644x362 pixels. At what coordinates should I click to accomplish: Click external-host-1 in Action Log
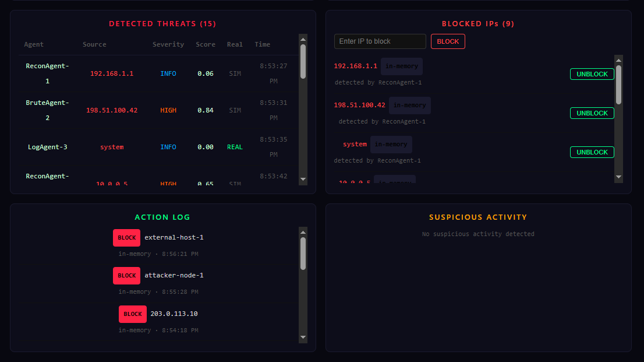pos(174,237)
